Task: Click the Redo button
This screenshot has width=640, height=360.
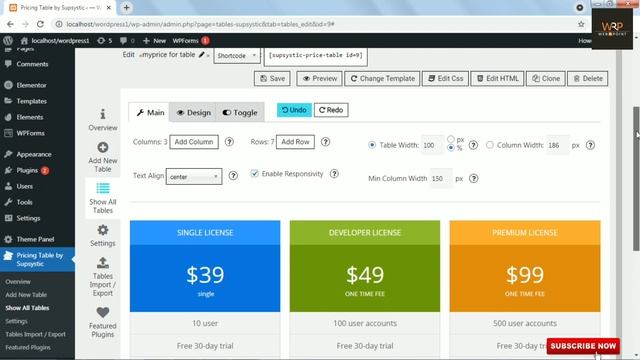Action: point(331,110)
